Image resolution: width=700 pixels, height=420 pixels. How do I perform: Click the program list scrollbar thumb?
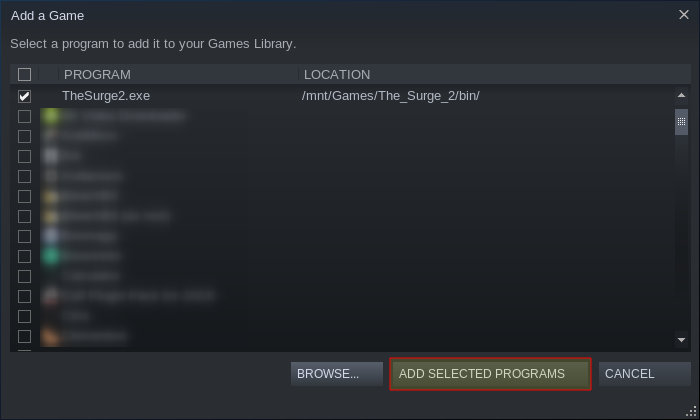[681, 121]
